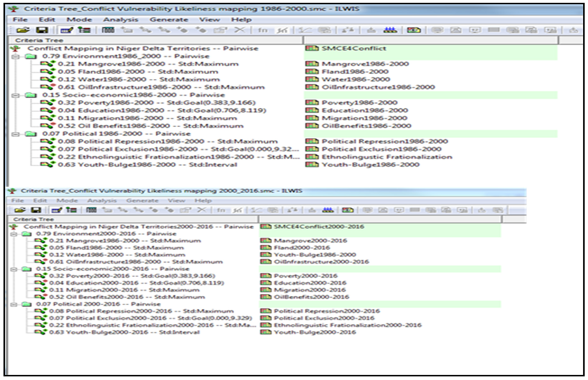Viewport: 588px width, 380px height.
Task: Click the eye Show map icon in bottom toolbar
Action: click(348, 210)
